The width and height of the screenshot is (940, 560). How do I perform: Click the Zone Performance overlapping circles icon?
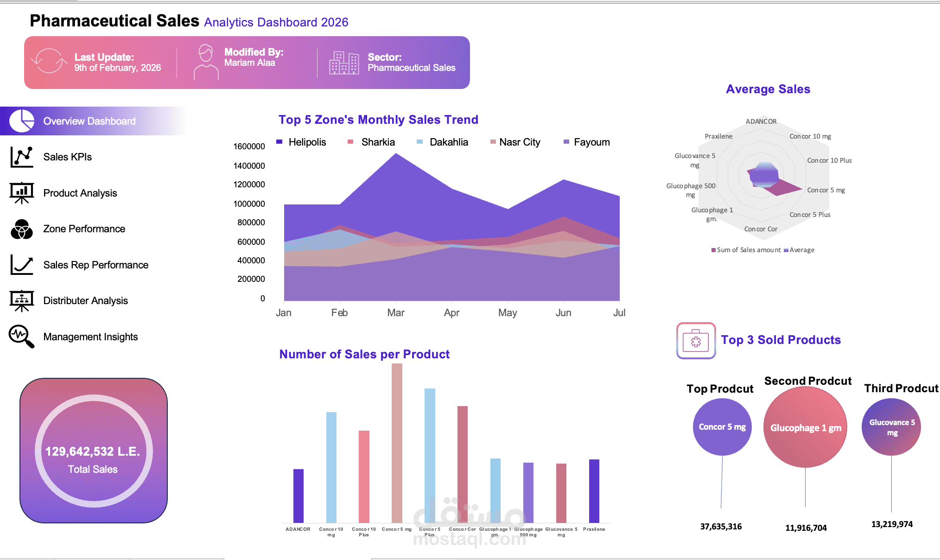(22, 229)
